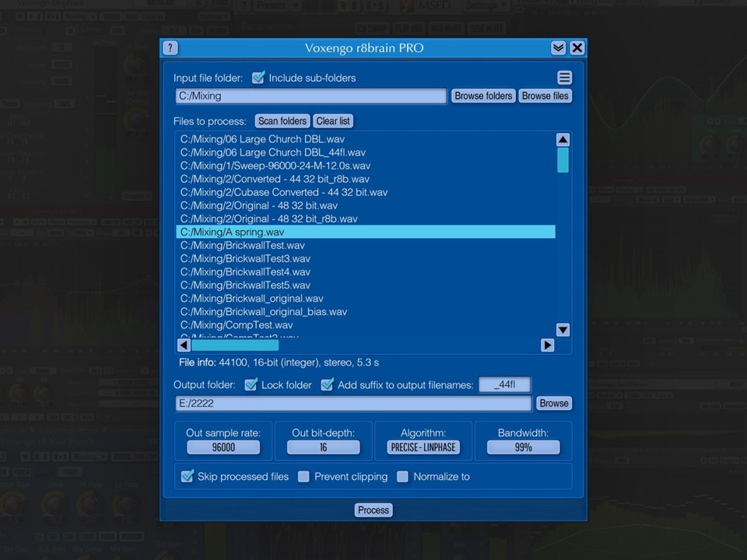Enable the Normalize to checkbox
Screen dimensions: 747x560
(402, 476)
